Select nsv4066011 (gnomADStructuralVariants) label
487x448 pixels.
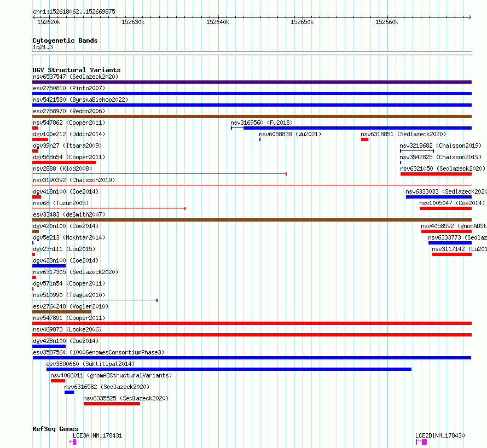(x=111, y=375)
